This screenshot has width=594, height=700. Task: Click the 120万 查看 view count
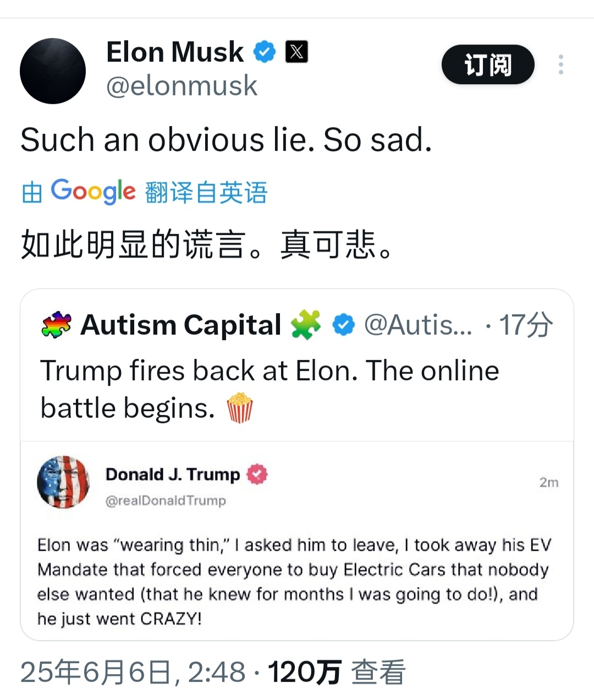337,672
